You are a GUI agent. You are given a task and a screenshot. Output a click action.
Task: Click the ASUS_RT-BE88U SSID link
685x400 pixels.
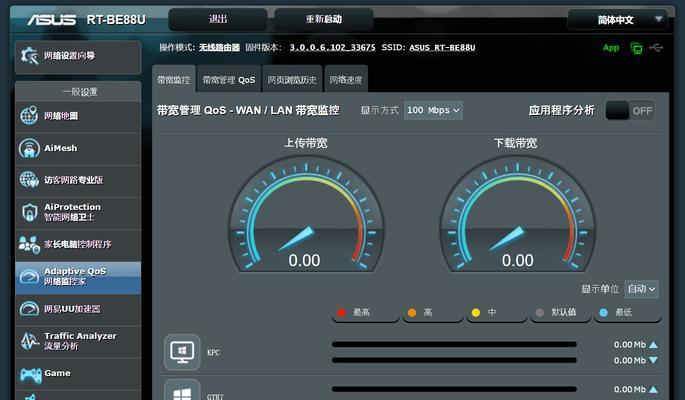click(442, 48)
